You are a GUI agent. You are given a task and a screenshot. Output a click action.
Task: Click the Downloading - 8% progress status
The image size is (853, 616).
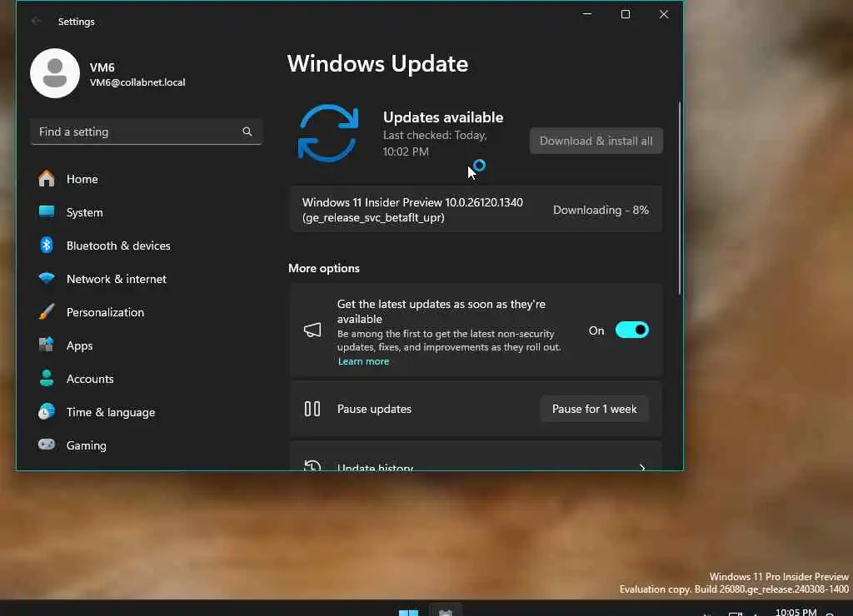601,210
